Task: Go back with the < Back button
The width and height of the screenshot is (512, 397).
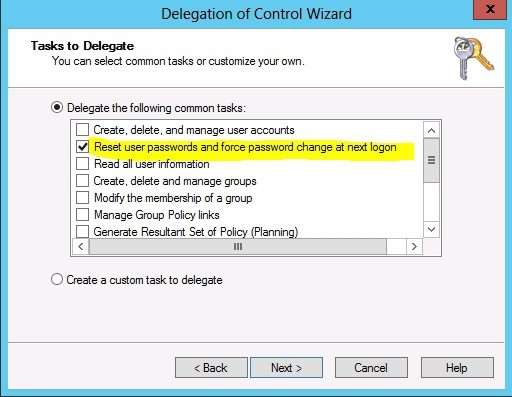Action: [211, 368]
